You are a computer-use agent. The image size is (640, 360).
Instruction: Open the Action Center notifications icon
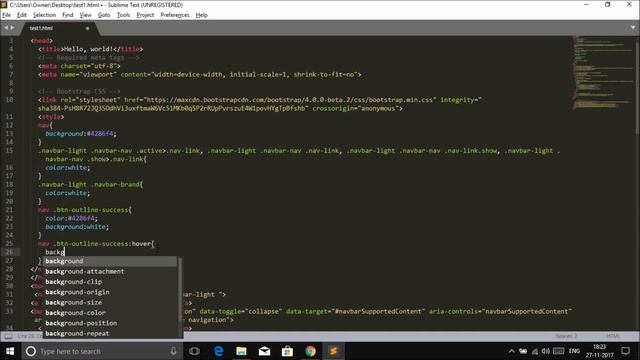coord(626,351)
